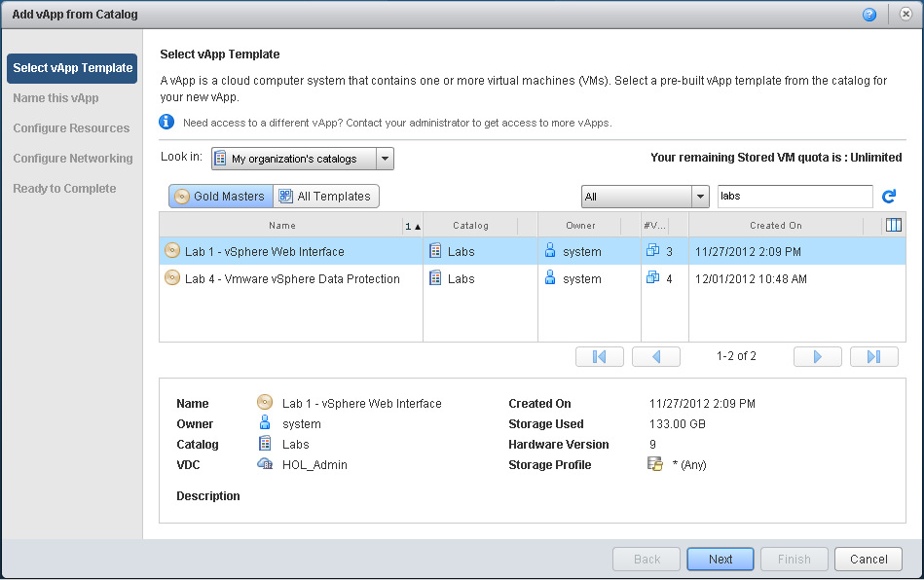Select the 'Configure Resources' wizard step
Viewport: 924px width, 580px height.
click(71, 128)
